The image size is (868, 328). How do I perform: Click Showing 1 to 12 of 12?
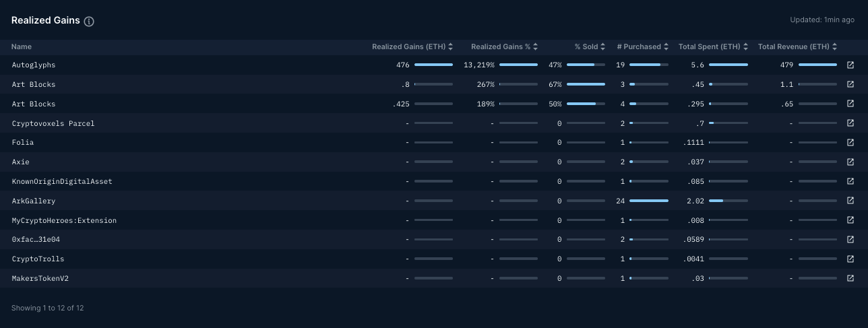click(x=48, y=308)
